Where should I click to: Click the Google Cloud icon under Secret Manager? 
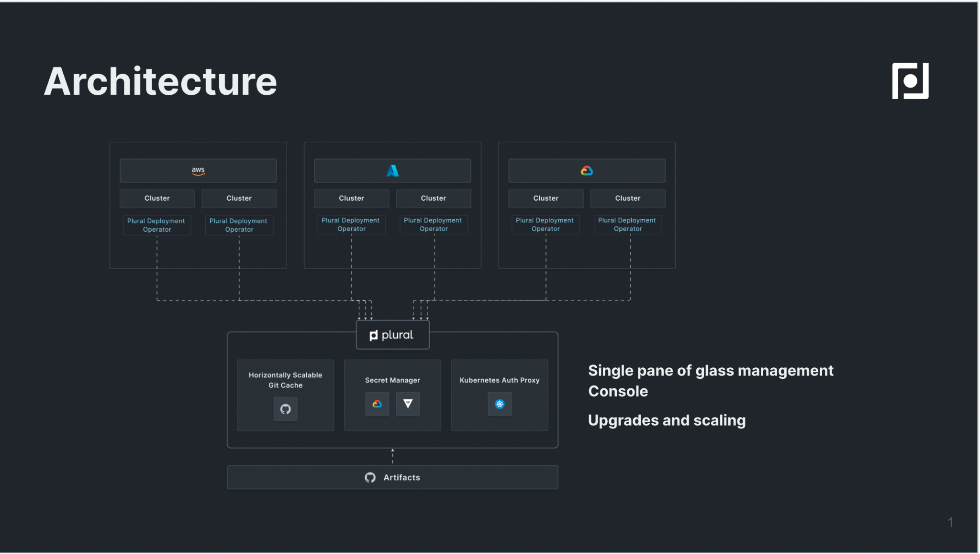377,404
